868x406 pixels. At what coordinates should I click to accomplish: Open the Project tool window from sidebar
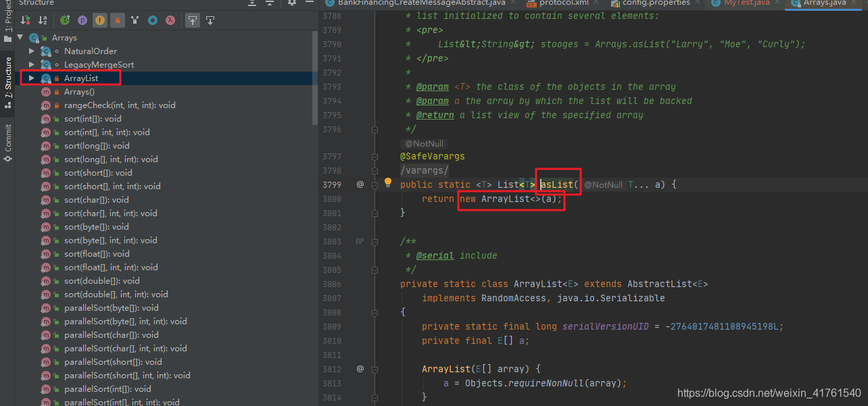(7, 23)
